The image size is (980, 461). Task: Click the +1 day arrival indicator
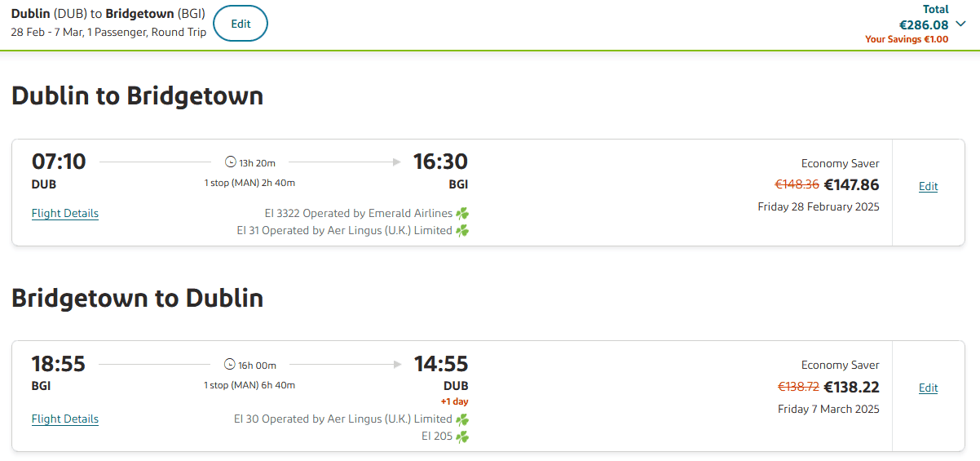[455, 401]
